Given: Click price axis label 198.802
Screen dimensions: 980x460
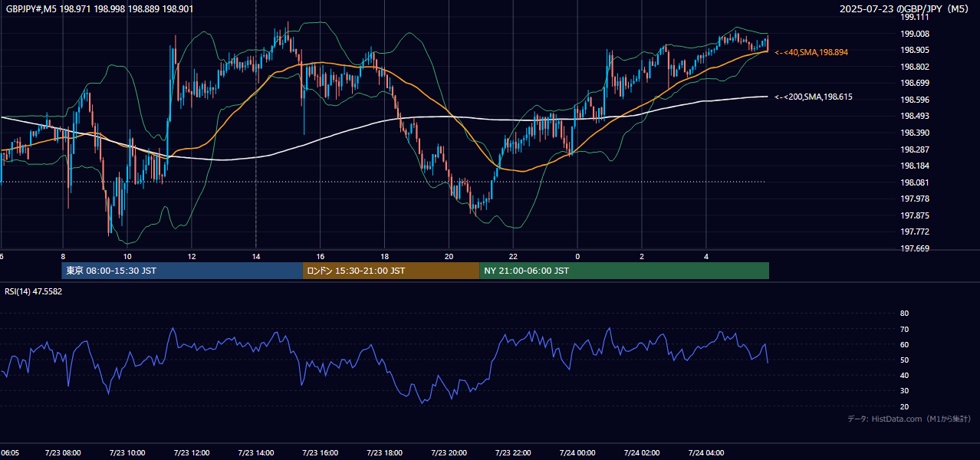Looking at the screenshot, I should [915, 67].
